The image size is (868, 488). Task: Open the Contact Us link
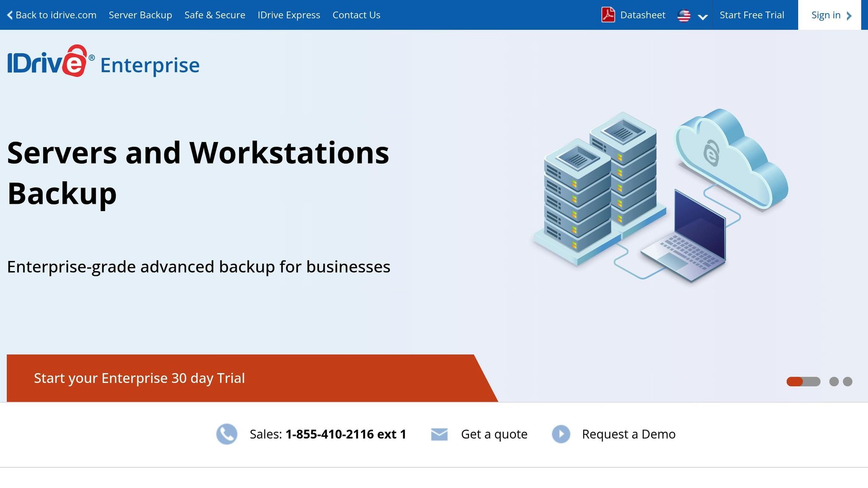coord(356,15)
